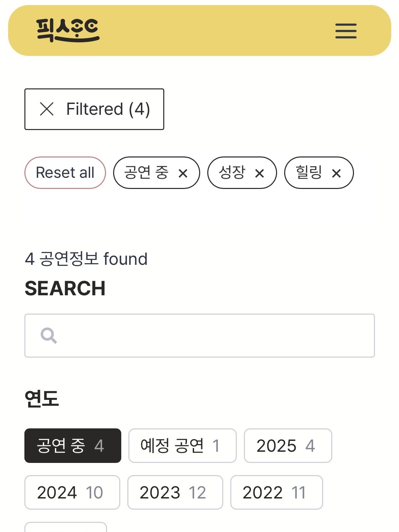Click Reset all button
Image resolution: width=399 pixels, height=532 pixels.
point(65,173)
